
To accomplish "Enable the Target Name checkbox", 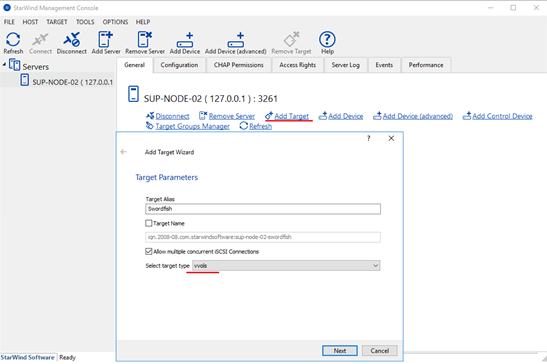I will (149, 223).
